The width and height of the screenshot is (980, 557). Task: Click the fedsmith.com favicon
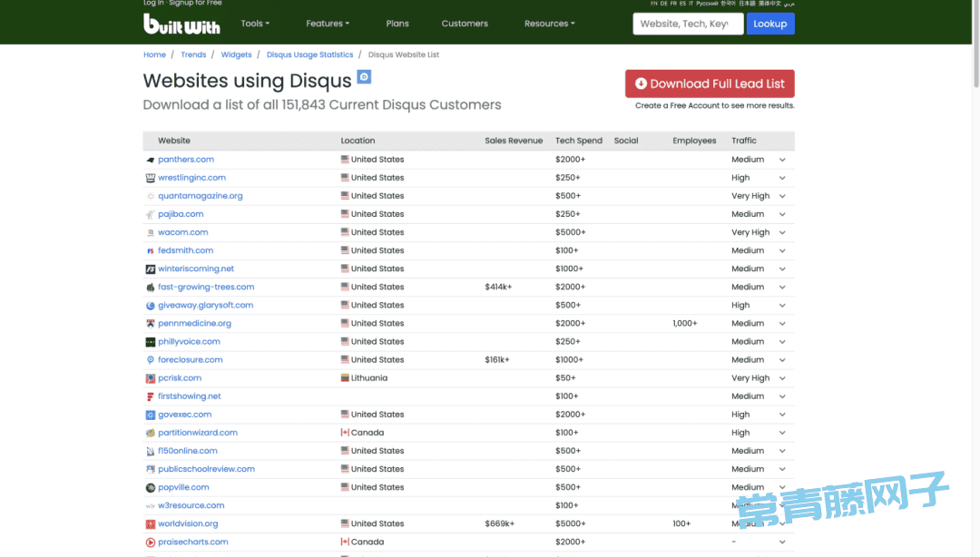pos(150,250)
